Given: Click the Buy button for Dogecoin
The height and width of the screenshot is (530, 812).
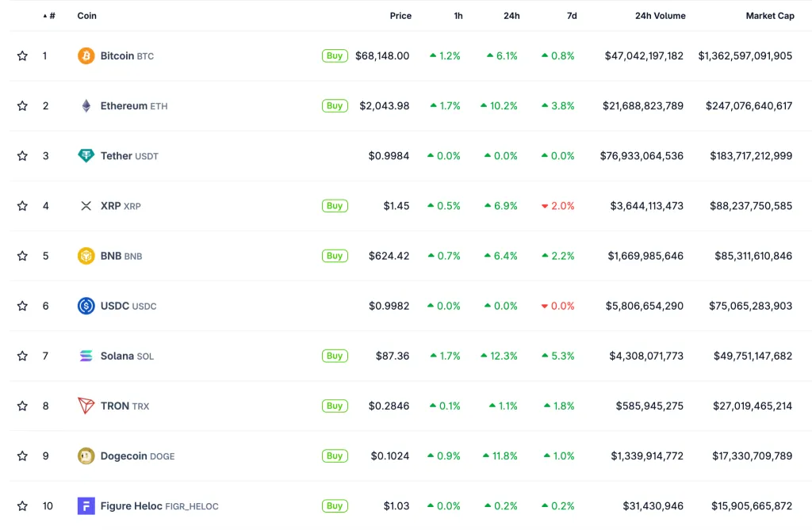Looking at the screenshot, I should point(335,456).
